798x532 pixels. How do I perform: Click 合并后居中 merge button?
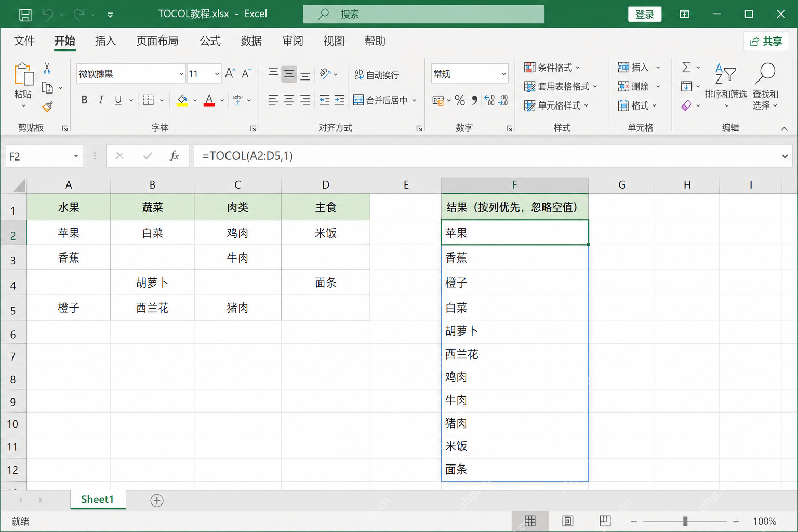coord(381,100)
